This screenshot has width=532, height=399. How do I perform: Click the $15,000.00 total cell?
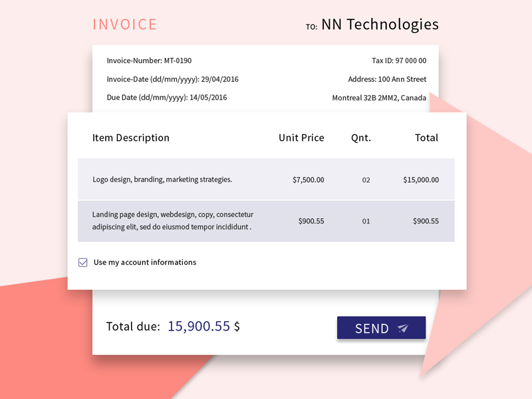tap(421, 180)
